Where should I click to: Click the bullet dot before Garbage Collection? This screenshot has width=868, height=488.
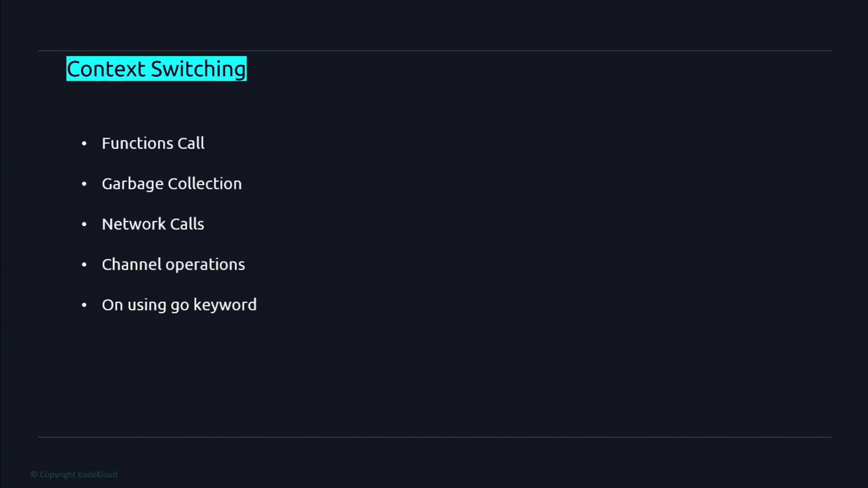pyautogui.click(x=84, y=184)
